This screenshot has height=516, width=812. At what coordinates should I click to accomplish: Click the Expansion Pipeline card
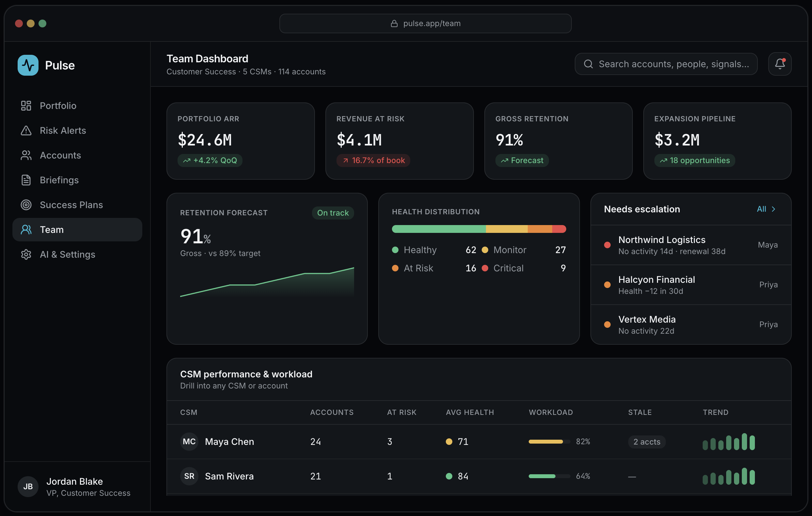click(x=717, y=141)
